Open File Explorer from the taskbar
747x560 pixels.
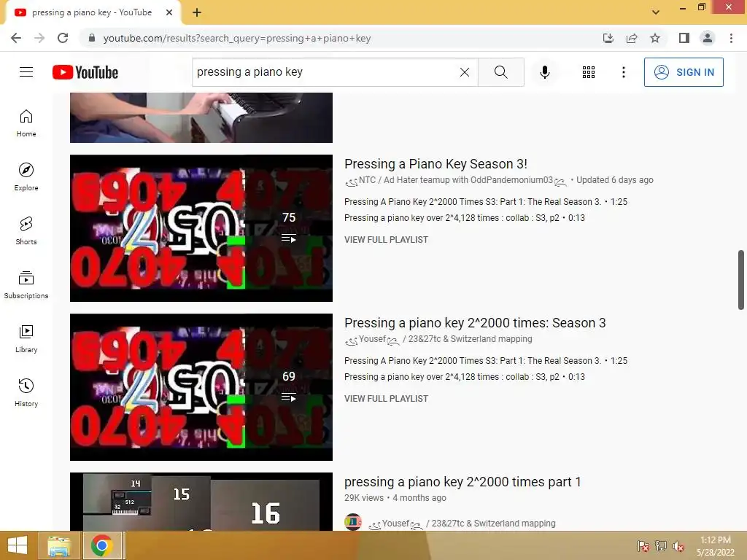(x=58, y=545)
